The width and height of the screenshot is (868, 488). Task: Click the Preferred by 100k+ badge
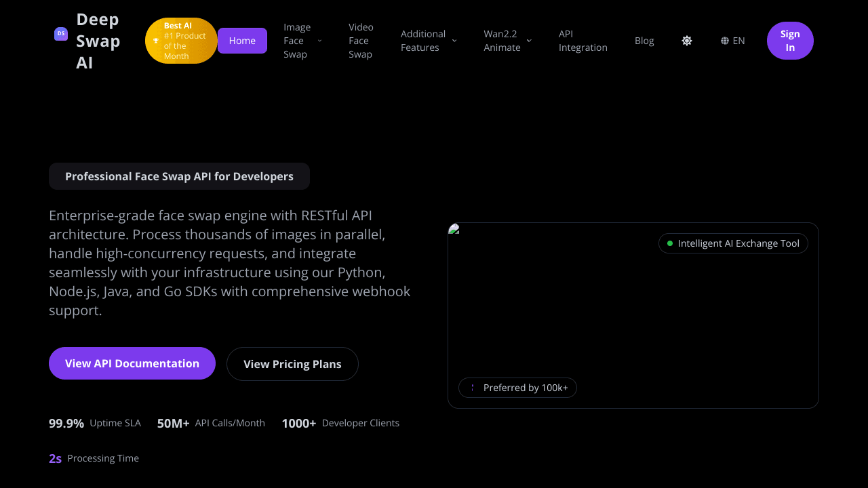518,388
